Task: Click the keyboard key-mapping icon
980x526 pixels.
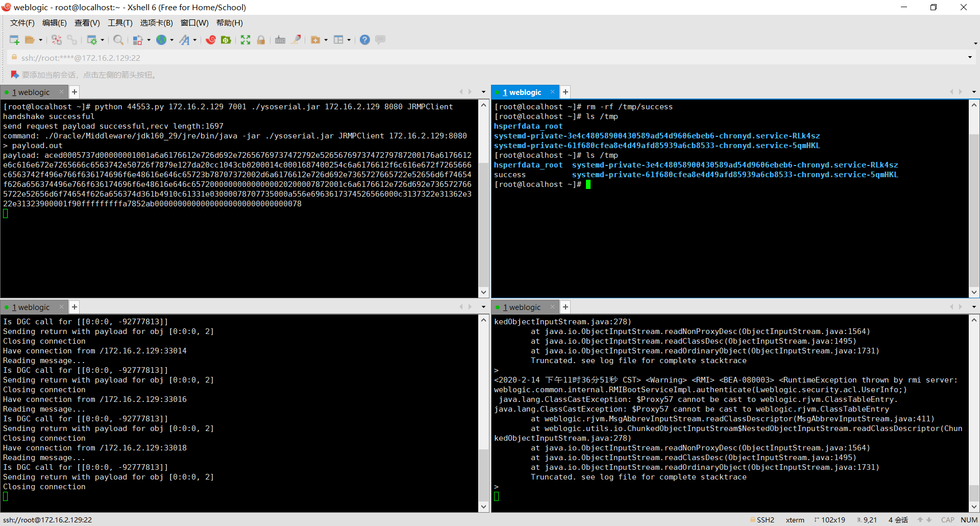Action: coord(280,40)
